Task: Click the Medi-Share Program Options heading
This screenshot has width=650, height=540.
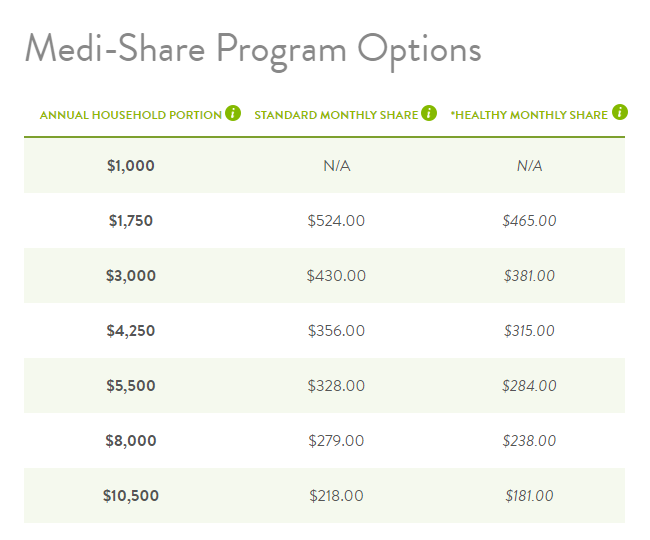Action: (253, 51)
